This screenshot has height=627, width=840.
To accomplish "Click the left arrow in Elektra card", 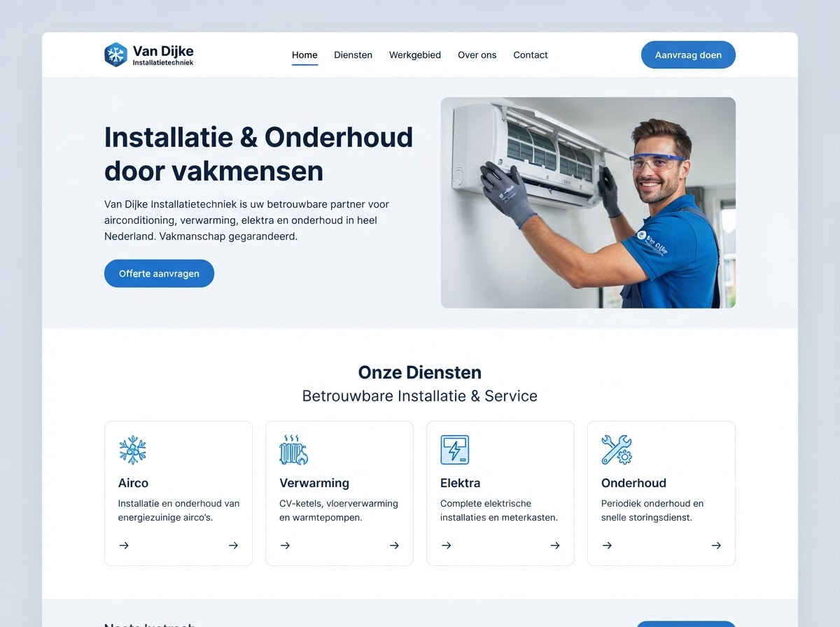I will pyautogui.click(x=446, y=546).
